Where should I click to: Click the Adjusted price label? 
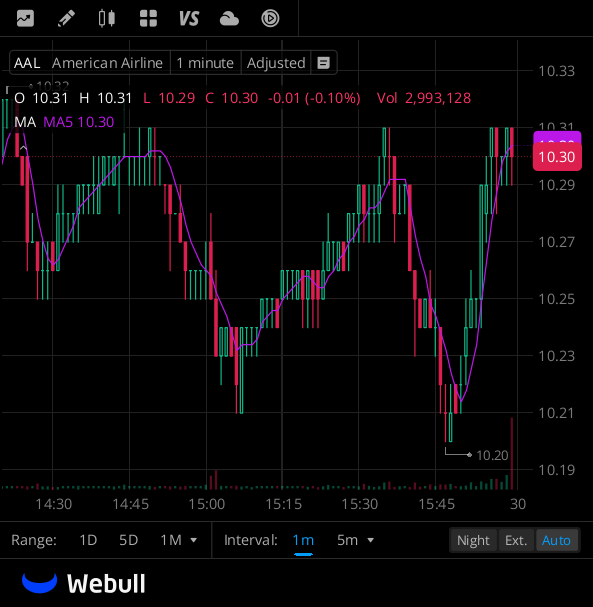[276, 63]
